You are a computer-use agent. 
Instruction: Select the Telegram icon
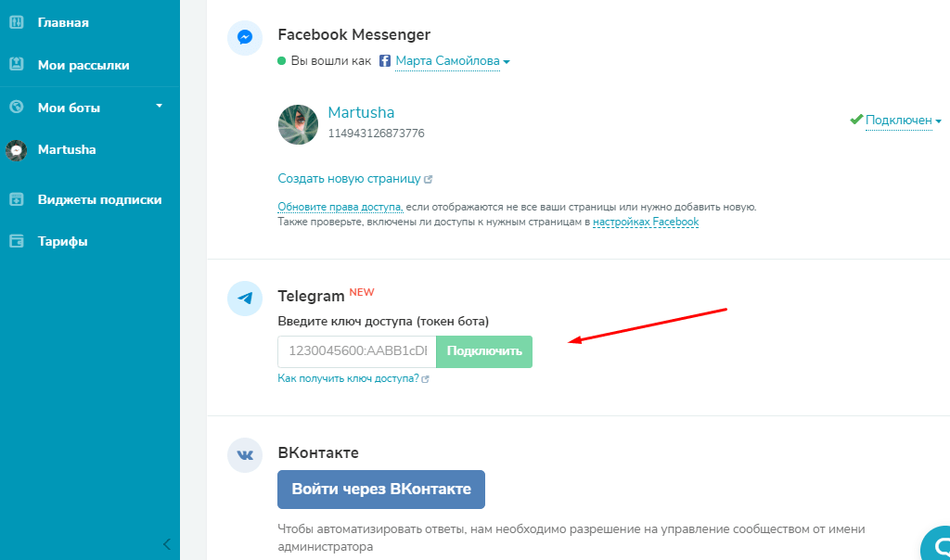point(244,299)
